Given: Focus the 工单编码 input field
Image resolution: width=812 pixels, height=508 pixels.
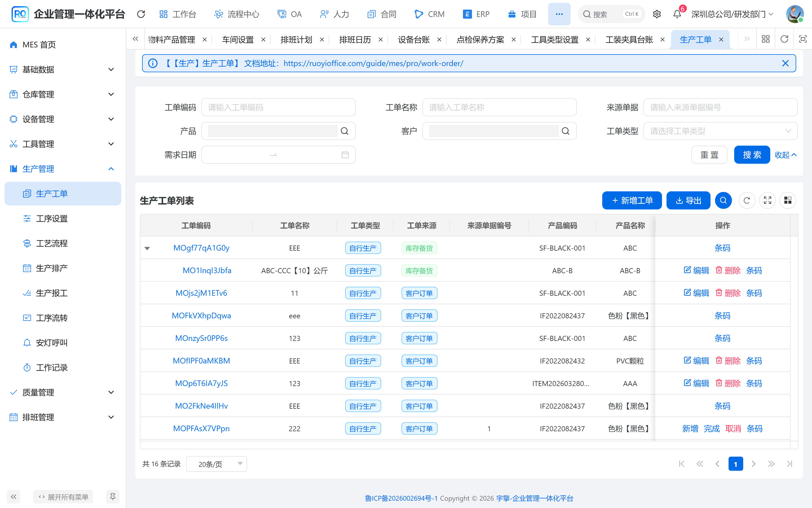Looking at the screenshot, I should tap(278, 108).
